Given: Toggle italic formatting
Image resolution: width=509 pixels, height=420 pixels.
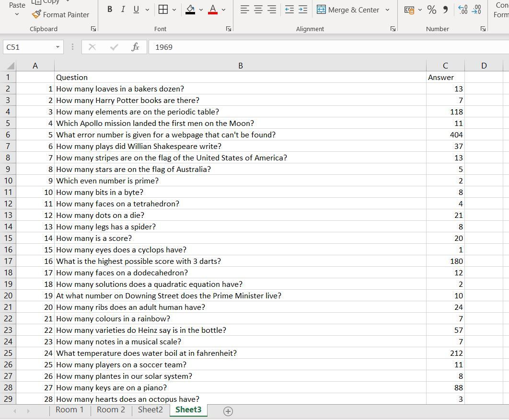Looking at the screenshot, I should pyautogui.click(x=122, y=9).
